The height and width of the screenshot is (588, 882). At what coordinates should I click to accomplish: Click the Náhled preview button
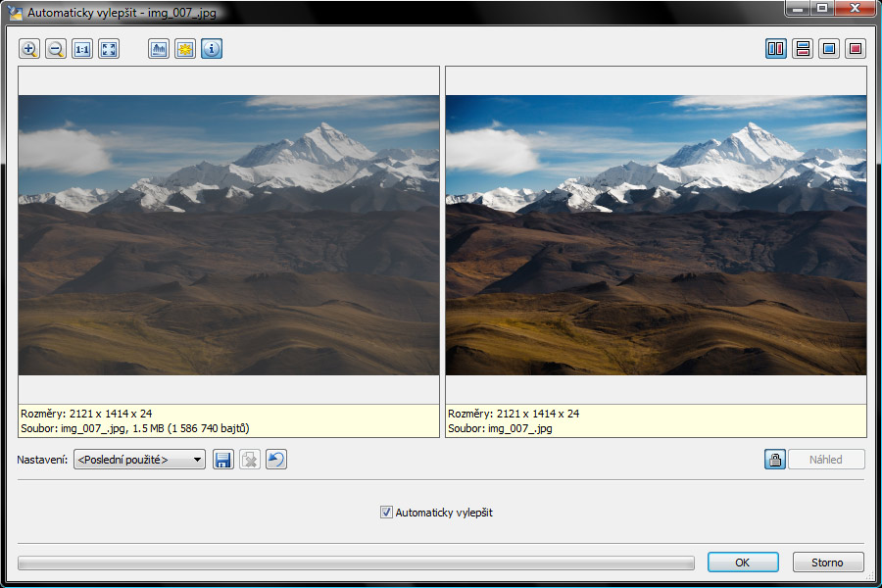(x=826, y=460)
